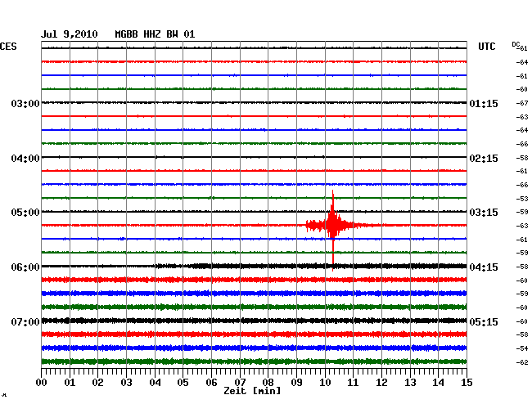Click the date label "Jul 9,2010"
The width and height of the screenshot is (532, 404).
[70, 34]
